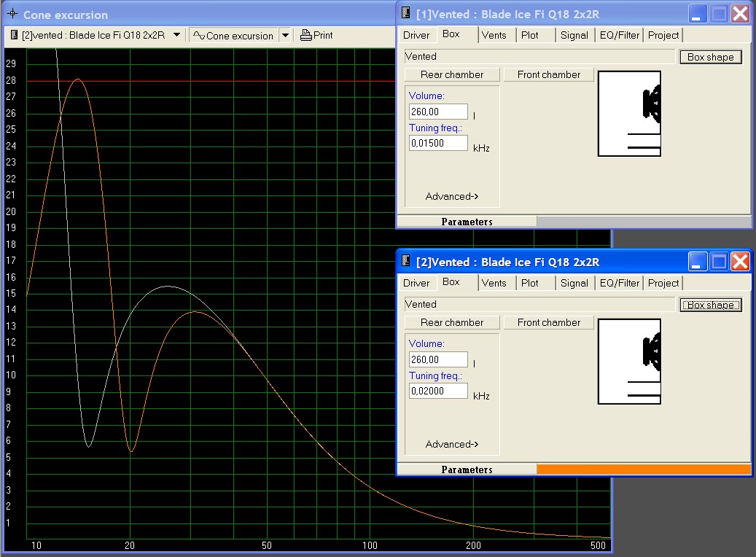Image resolution: width=756 pixels, height=557 pixels.
Task: Maximize the project 2 Vented window
Action: pos(720,261)
